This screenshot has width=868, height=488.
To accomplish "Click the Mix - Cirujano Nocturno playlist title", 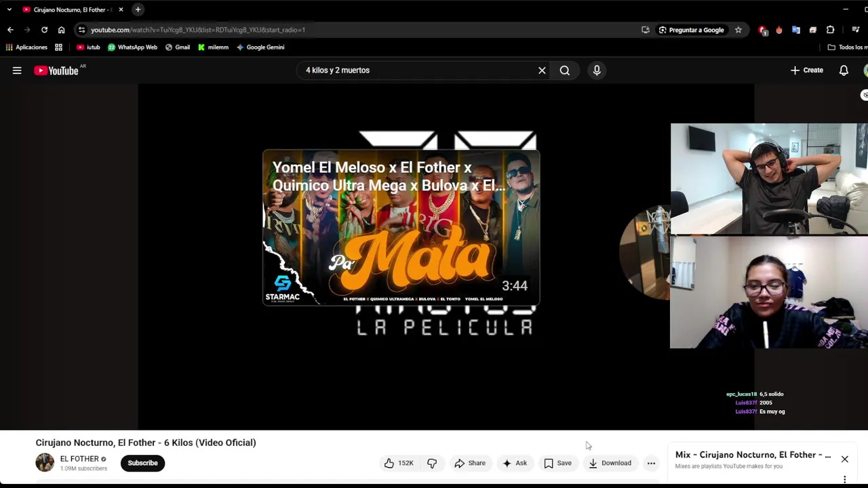I will pyautogui.click(x=753, y=455).
